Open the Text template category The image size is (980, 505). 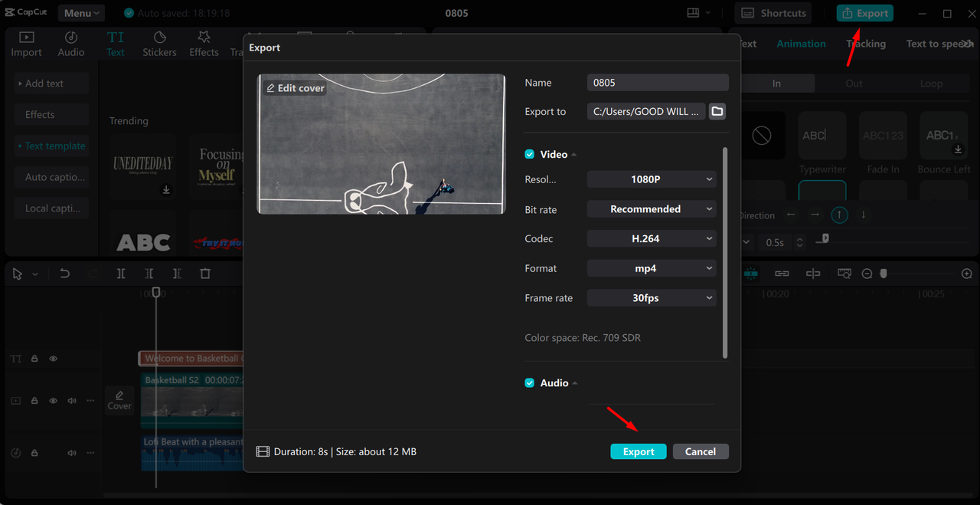click(x=52, y=146)
